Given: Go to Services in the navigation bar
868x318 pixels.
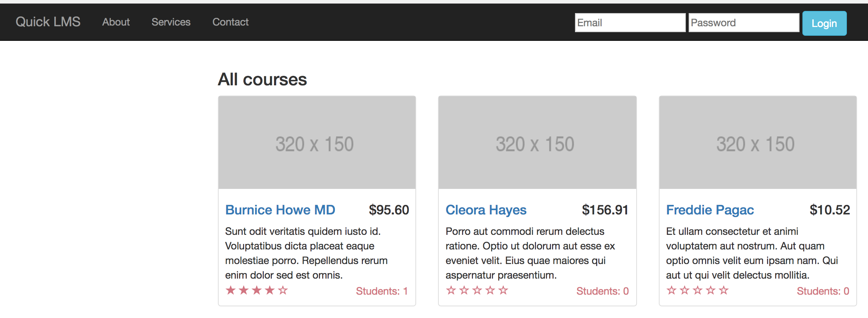Looking at the screenshot, I should pyautogui.click(x=171, y=22).
